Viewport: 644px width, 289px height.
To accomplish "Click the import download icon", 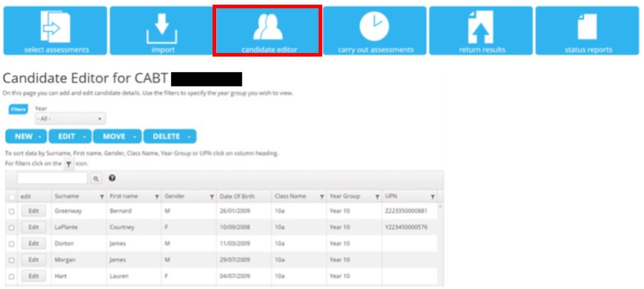I will [162, 27].
